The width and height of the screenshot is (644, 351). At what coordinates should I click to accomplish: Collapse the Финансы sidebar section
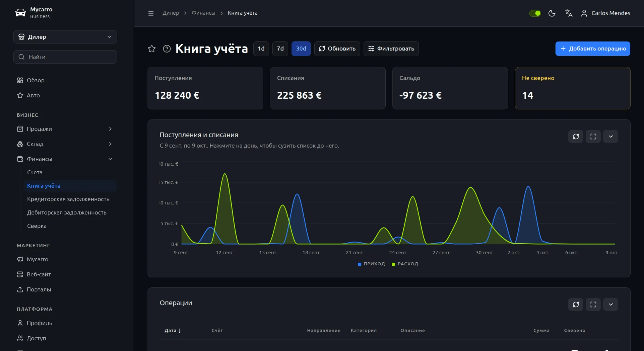click(x=65, y=159)
